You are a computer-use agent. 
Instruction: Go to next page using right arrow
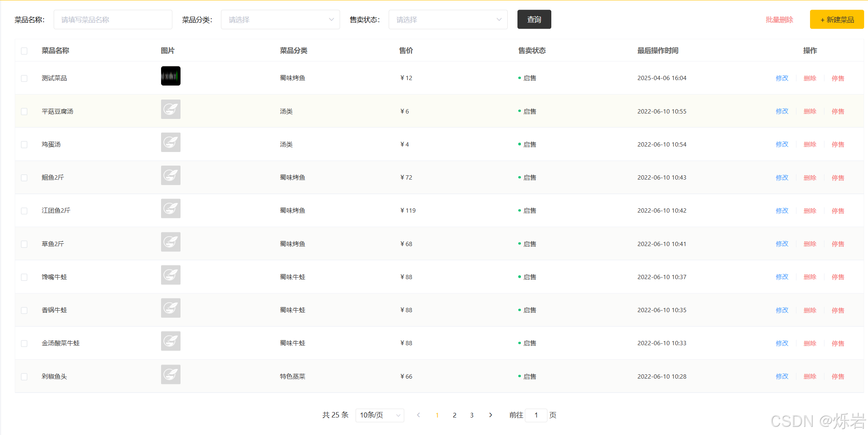pos(490,415)
